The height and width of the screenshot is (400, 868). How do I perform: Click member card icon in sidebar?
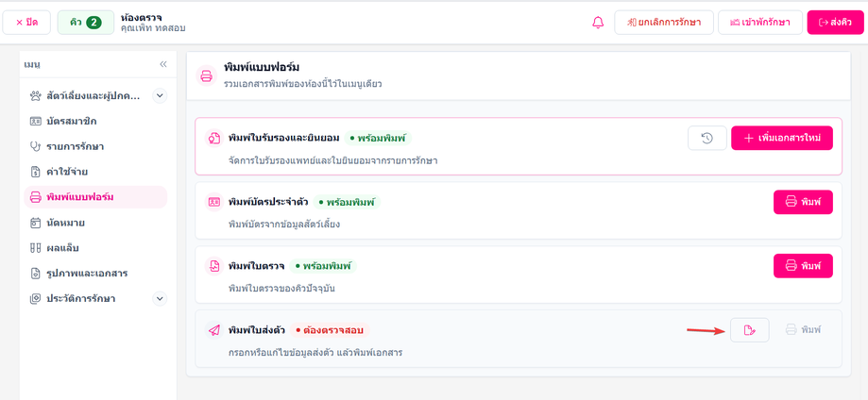pyautogui.click(x=36, y=121)
